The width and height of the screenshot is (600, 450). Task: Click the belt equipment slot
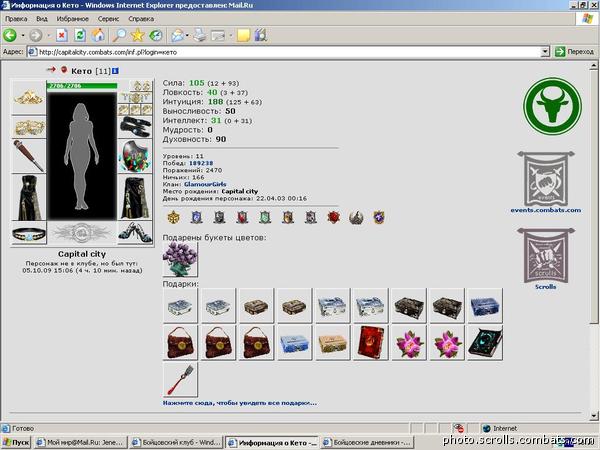tap(29, 233)
